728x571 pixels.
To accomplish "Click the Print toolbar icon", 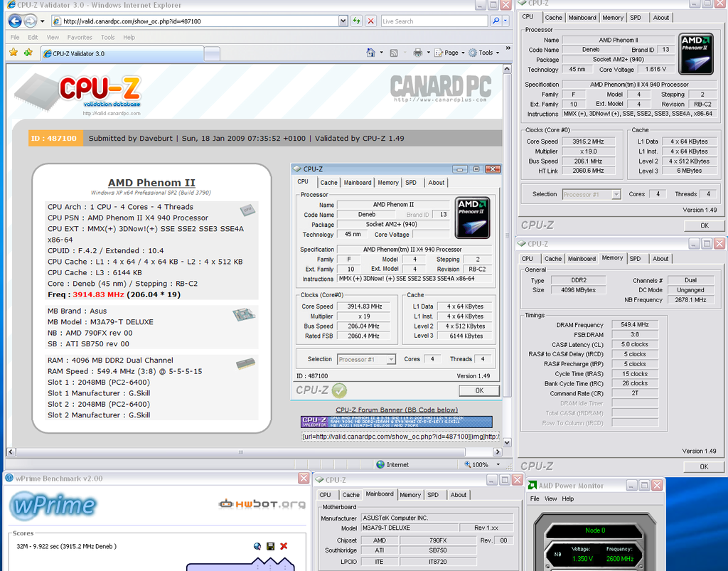I will click(417, 53).
